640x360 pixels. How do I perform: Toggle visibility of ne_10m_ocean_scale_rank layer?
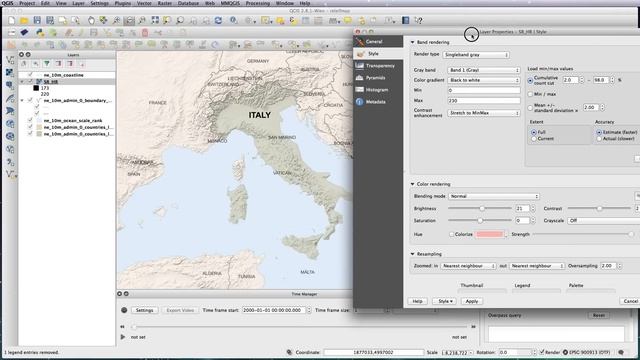(x=30, y=120)
